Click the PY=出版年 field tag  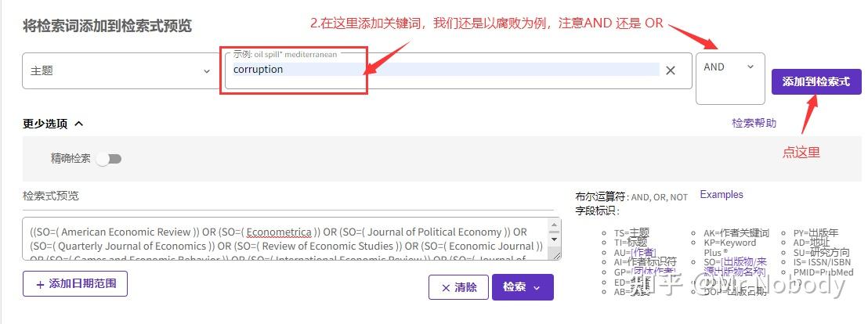[816, 233]
